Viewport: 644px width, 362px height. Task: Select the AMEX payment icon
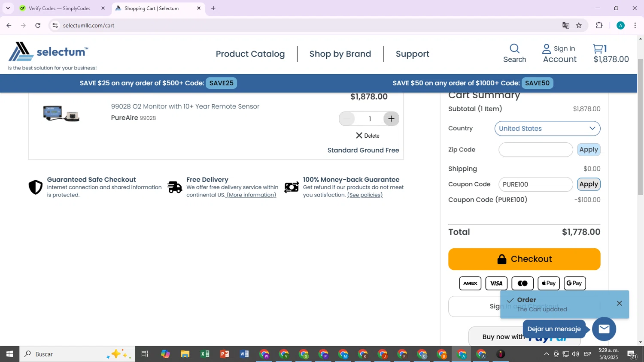470,283
